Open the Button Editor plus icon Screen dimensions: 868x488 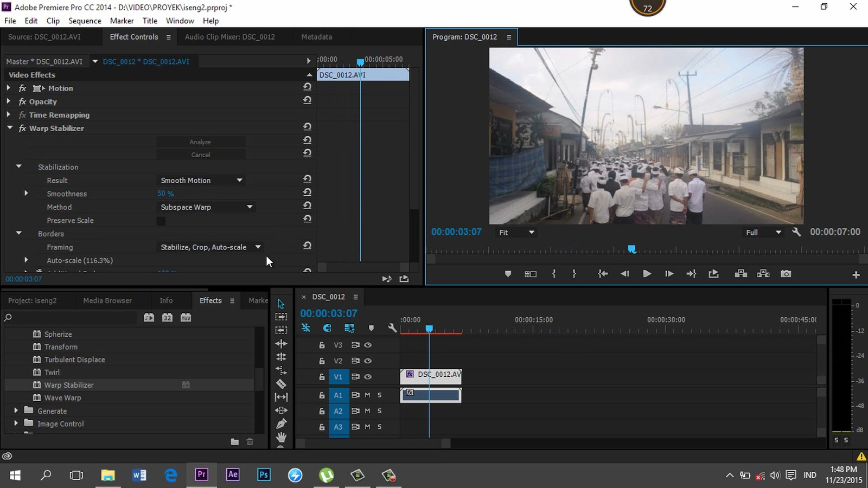(856, 275)
